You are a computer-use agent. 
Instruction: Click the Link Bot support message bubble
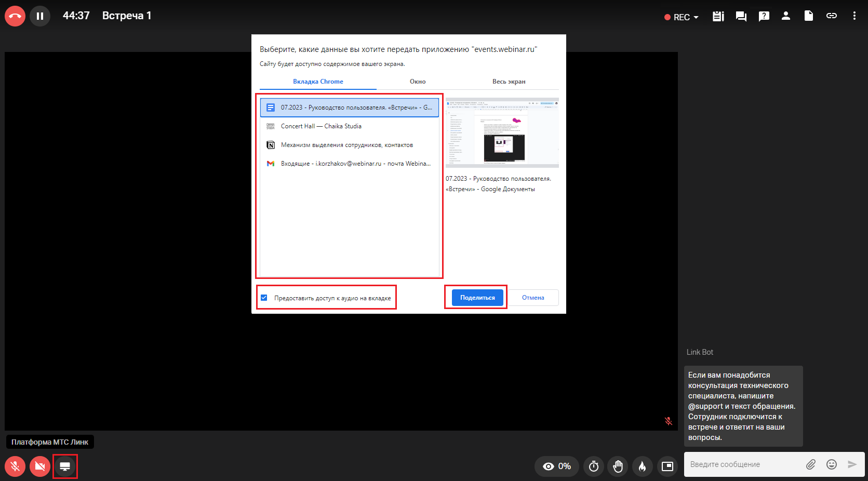point(743,406)
